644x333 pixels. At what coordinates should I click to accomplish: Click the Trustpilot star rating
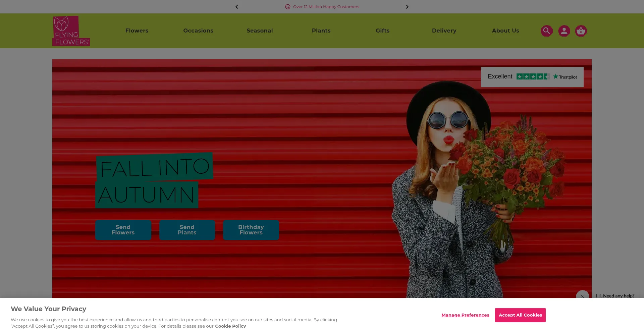(x=533, y=77)
